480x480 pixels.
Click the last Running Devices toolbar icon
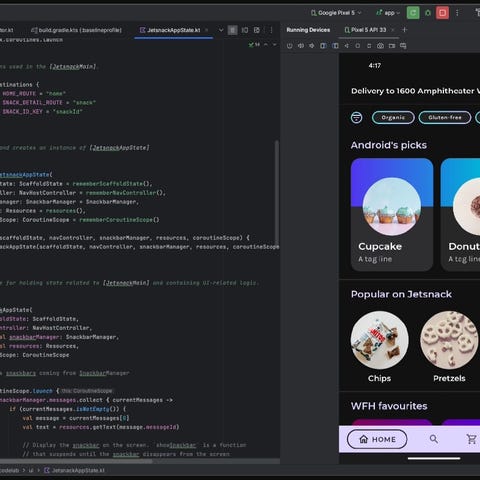(x=403, y=46)
